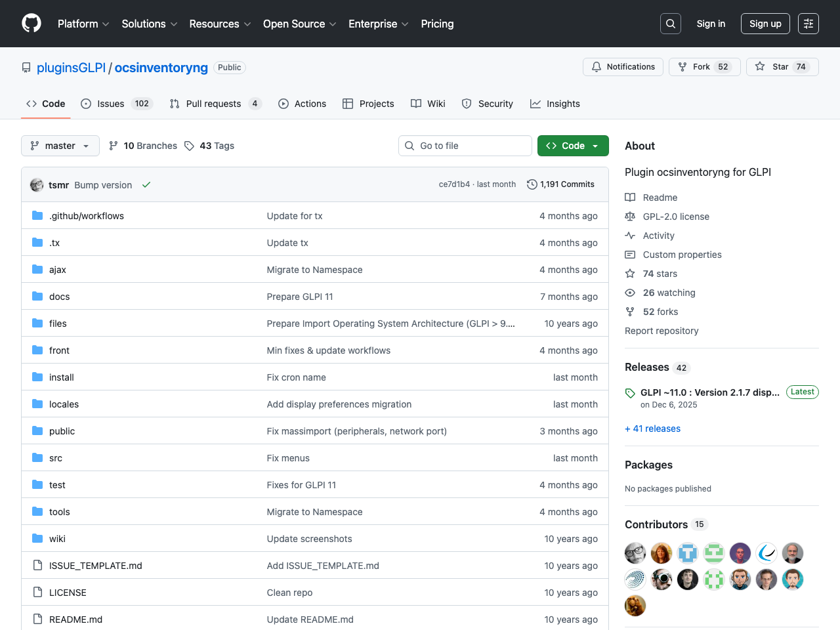840x630 pixels.
Task: Click the first contributor avatar
Action: tap(635, 553)
